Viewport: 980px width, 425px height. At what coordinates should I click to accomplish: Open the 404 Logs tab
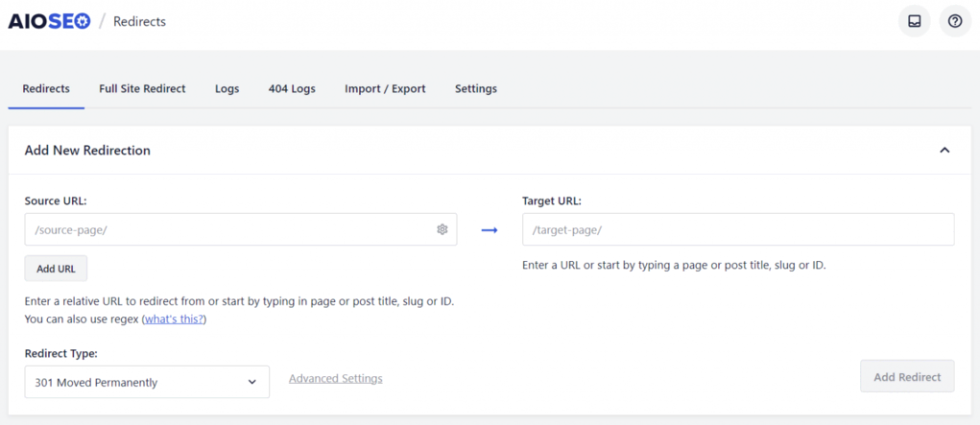(x=292, y=89)
